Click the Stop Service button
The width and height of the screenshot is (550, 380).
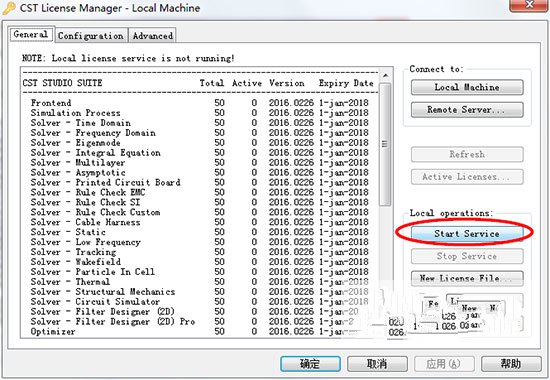[x=467, y=256]
